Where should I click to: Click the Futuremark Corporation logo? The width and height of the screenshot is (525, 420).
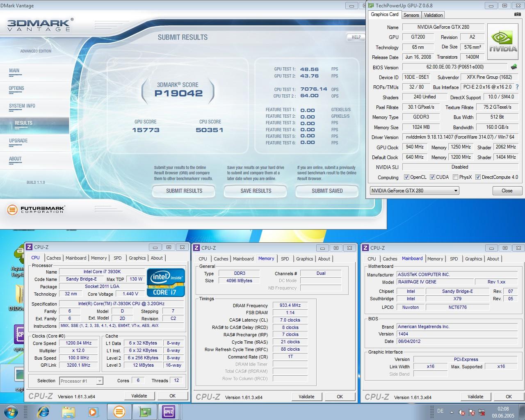pyautogui.click(x=36, y=210)
